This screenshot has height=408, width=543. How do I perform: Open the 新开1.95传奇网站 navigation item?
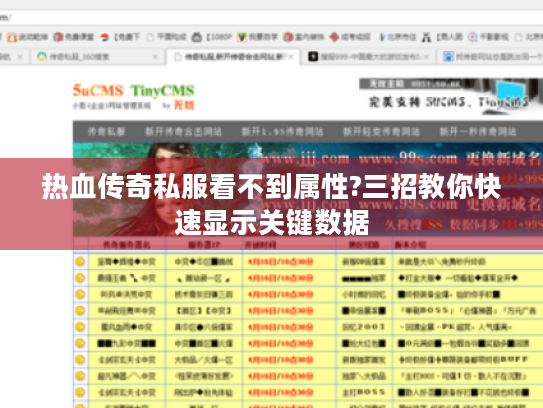[x=282, y=132]
